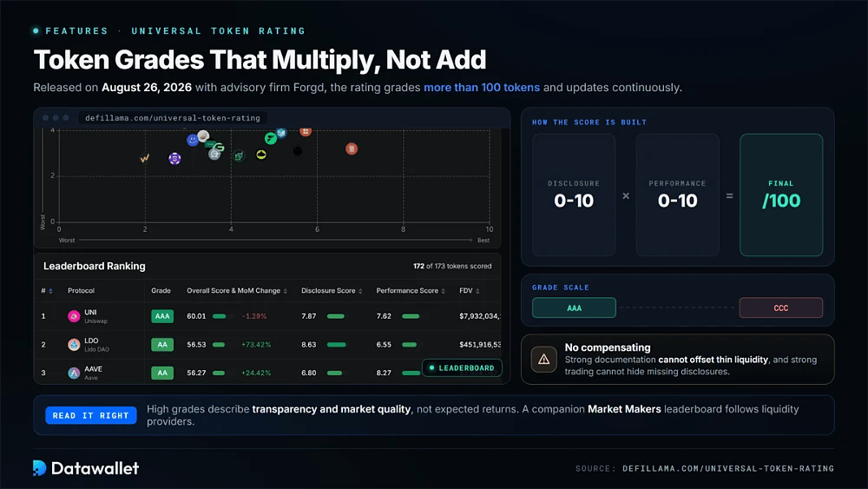
Task: Click the green LEADERBOARD badge
Action: (x=462, y=367)
